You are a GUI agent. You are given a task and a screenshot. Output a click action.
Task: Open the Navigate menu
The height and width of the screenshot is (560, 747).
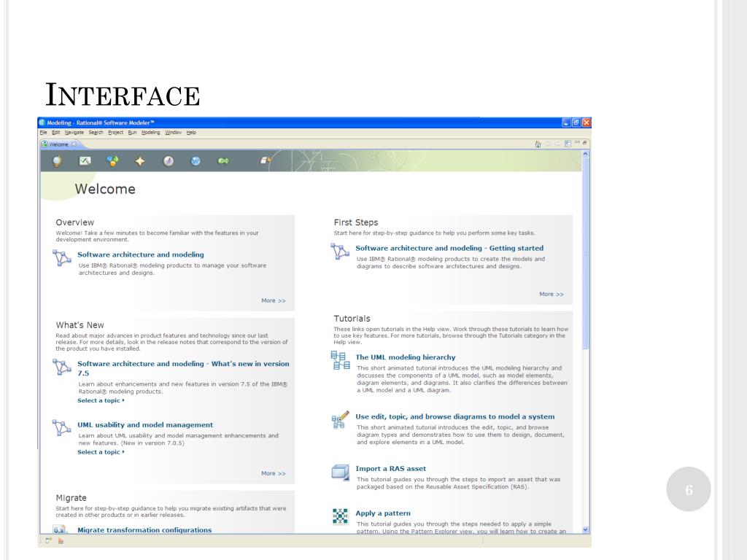point(74,133)
